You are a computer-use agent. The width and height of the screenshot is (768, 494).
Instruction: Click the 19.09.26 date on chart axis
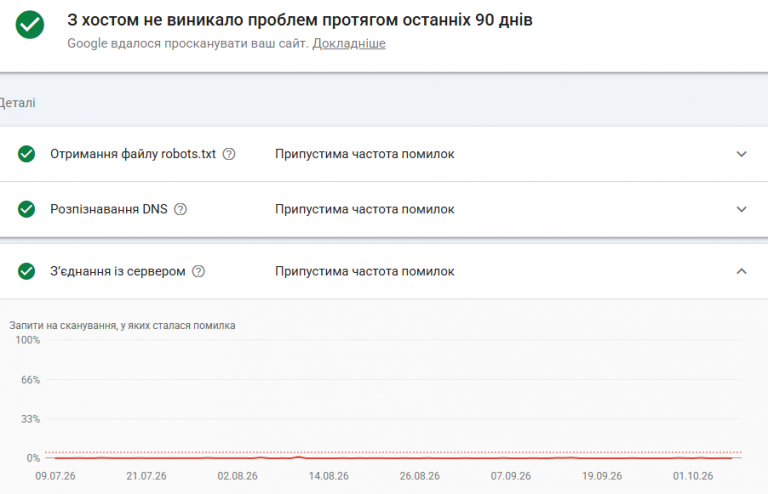tap(602, 476)
